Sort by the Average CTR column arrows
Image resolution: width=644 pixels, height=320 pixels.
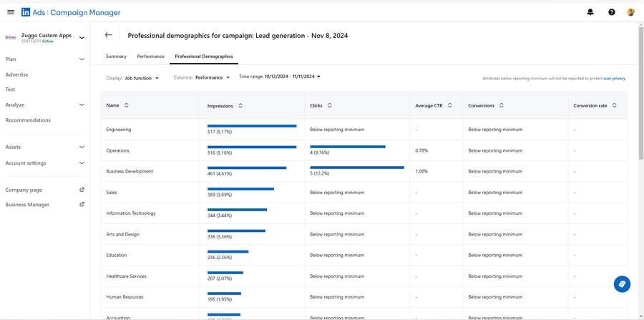(450, 105)
